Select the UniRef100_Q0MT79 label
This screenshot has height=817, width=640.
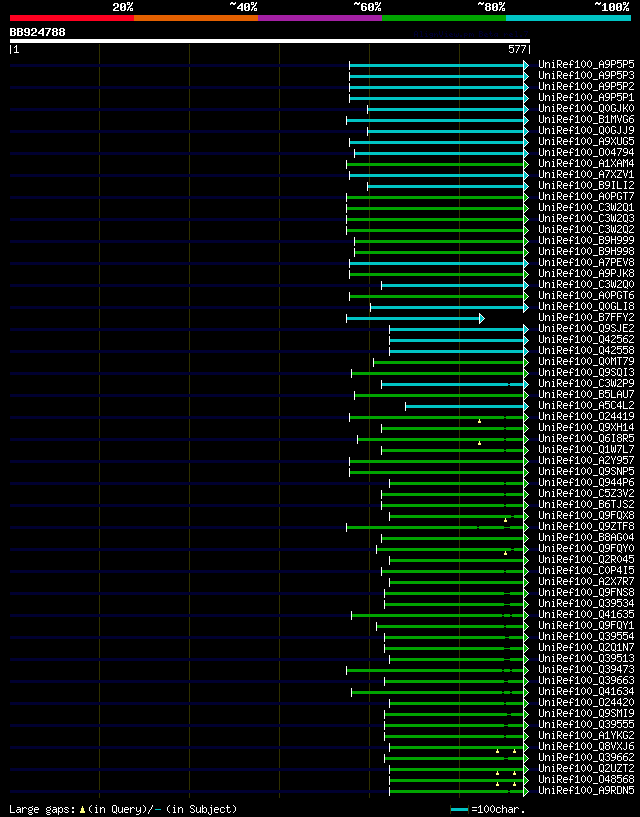tap(586, 362)
